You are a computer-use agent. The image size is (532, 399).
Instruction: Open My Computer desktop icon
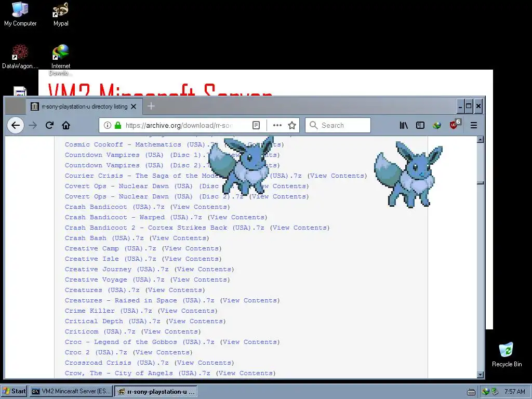coord(20,14)
